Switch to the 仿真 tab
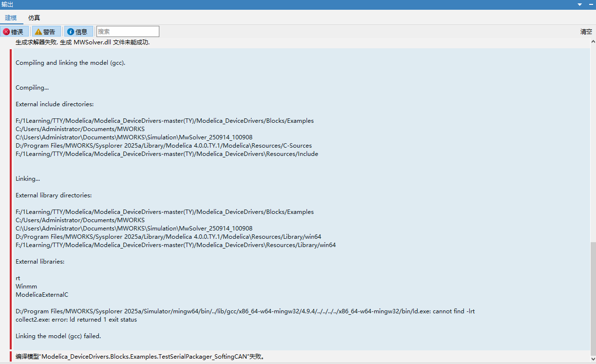This screenshot has height=364, width=596. point(34,18)
